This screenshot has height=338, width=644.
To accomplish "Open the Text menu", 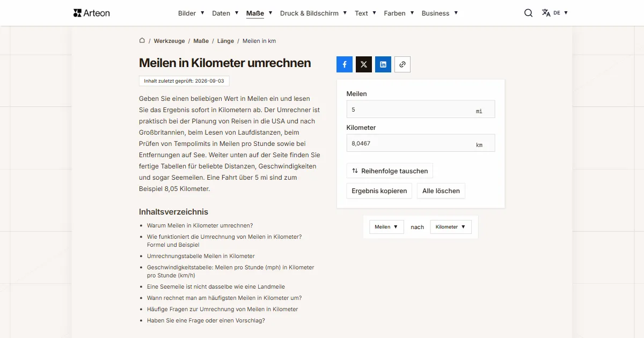I will coord(365,13).
